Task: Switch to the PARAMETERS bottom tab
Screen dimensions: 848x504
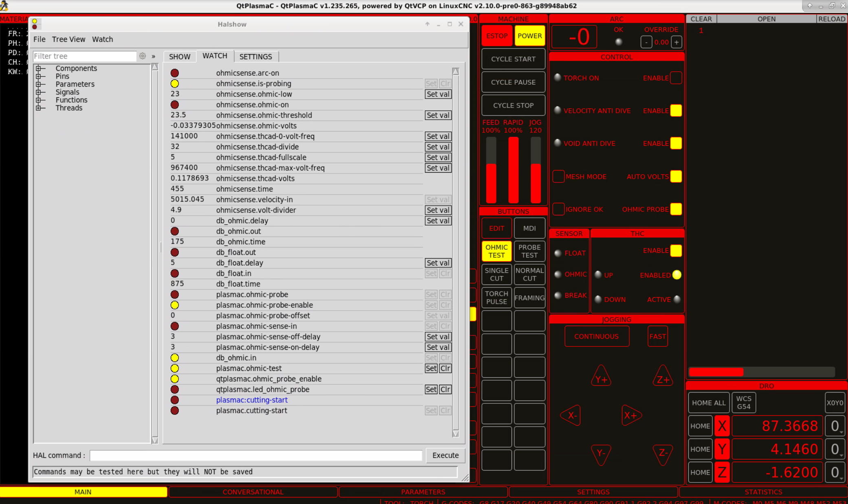Action: coord(423,492)
